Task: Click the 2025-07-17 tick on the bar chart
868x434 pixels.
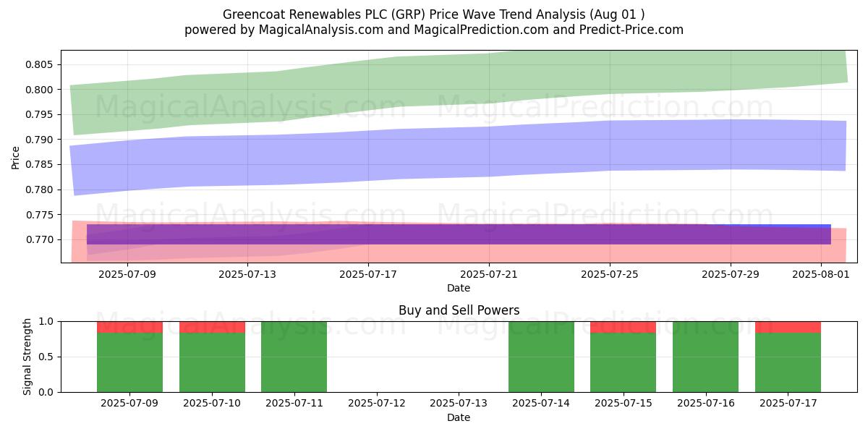Action: click(788, 404)
